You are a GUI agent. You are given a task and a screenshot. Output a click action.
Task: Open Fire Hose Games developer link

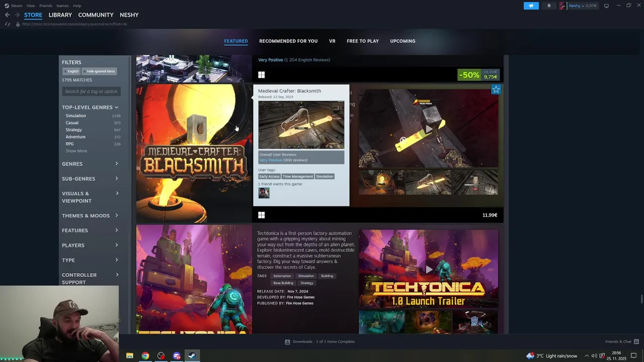pyautogui.click(x=300, y=297)
